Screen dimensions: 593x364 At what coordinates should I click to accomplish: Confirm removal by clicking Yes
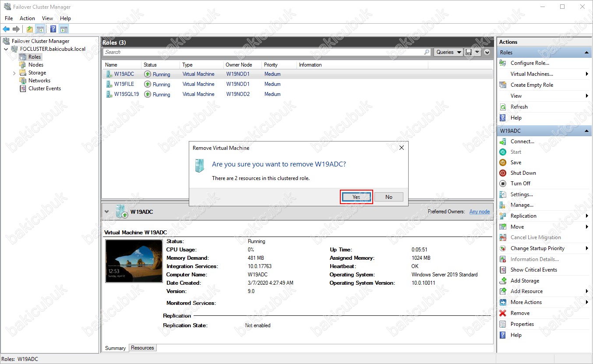click(x=357, y=197)
